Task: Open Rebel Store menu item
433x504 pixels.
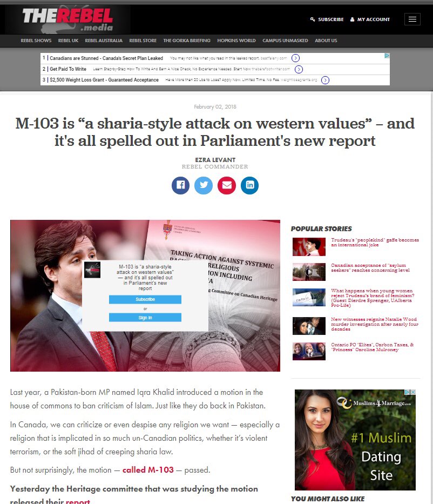Action: [x=143, y=41]
